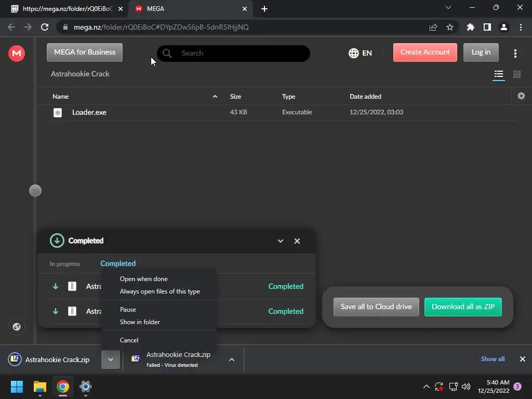Select Pause from the download menu

[128, 310]
